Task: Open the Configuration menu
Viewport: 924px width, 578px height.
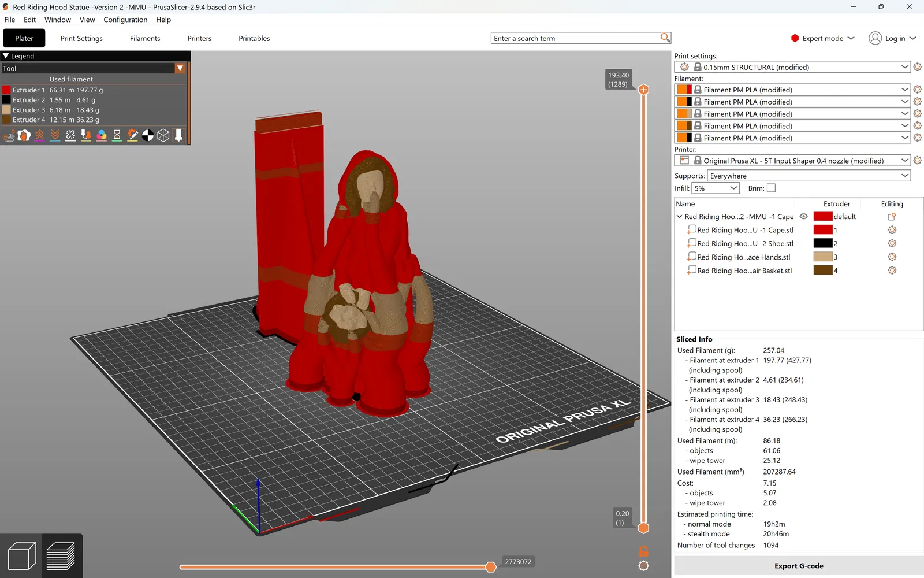Action: (x=125, y=20)
